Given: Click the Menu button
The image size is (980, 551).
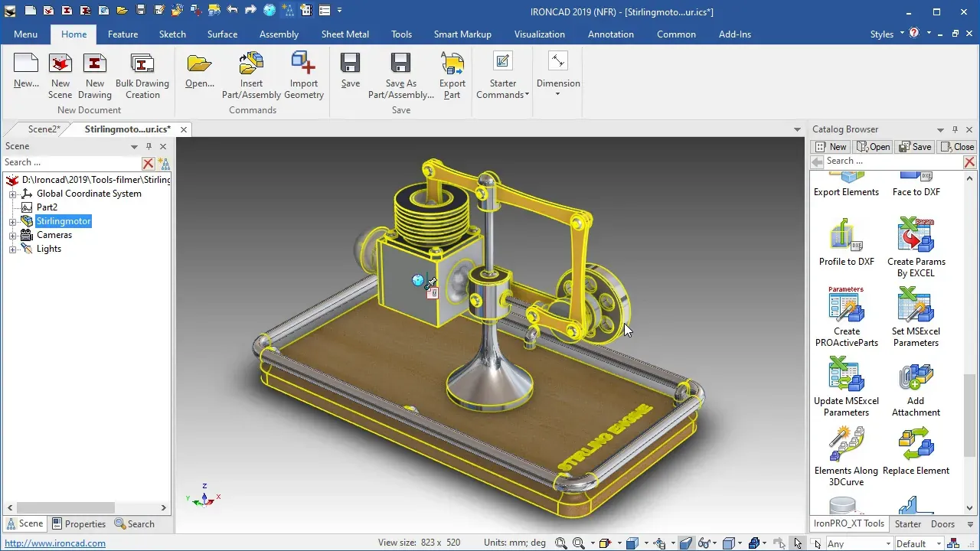Looking at the screenshot, I should (x=25, y=34).
